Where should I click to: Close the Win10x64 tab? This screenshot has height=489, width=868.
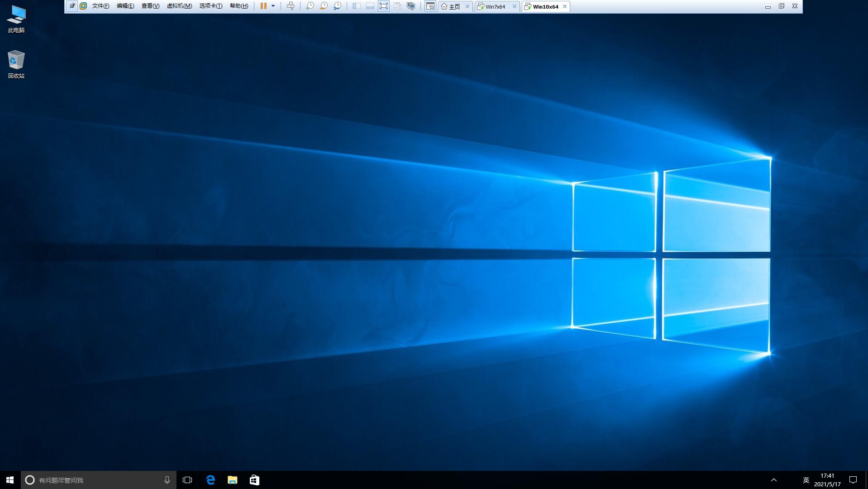coord(565,6)
